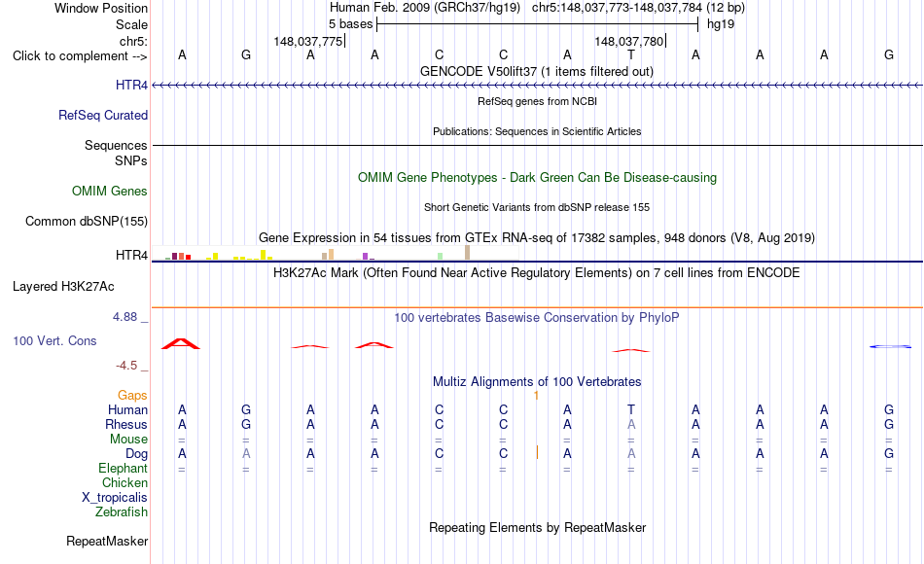Click the Rhesus species row label
The image size is (924, 564).
click(126, 424)
